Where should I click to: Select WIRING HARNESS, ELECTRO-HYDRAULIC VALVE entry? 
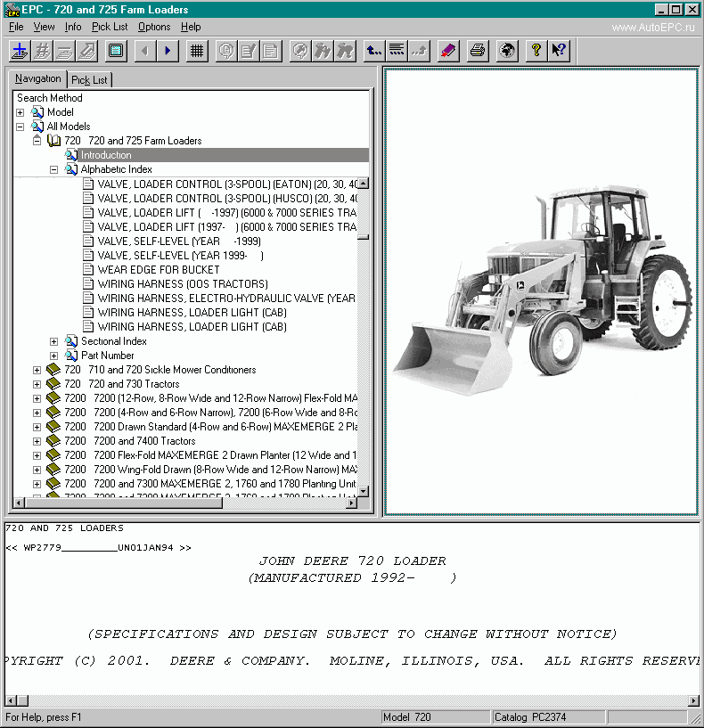pyautogui.click(x=226, y=299)
